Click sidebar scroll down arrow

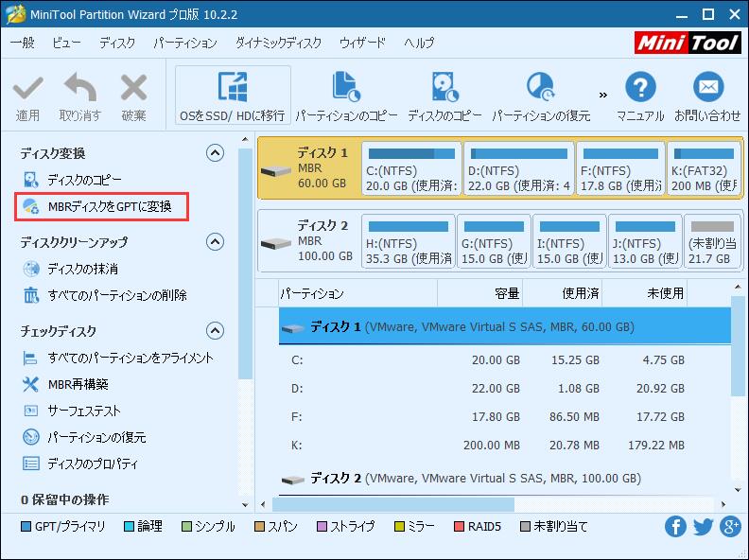[x=245, y=504]
